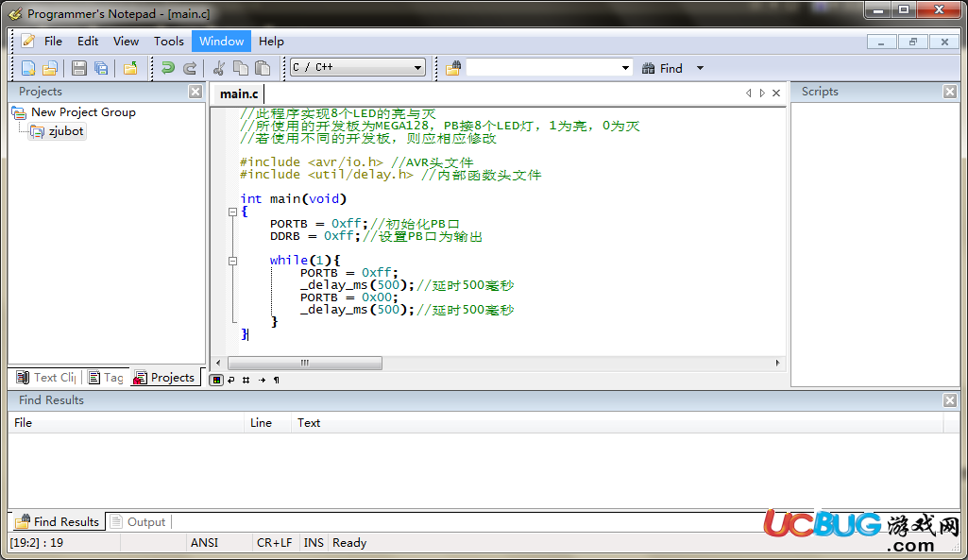Switch to the Find Results tab

point(58,521)
